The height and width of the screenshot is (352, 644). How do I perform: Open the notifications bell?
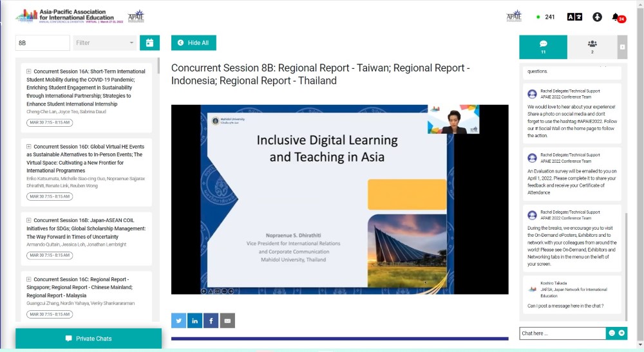tap(616, 17)
